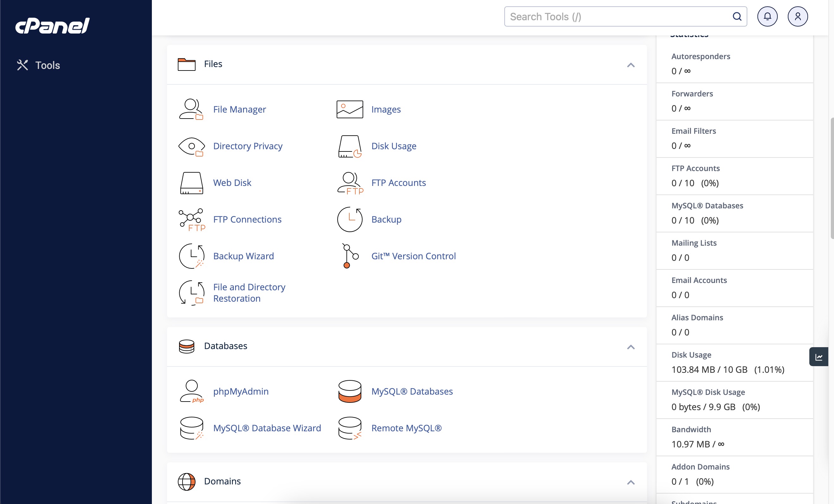Image resolution: width=834 pixels, height=504 pixels.
Task: Click the Directory Privacy eye icon
Action: tap(191, 146)
